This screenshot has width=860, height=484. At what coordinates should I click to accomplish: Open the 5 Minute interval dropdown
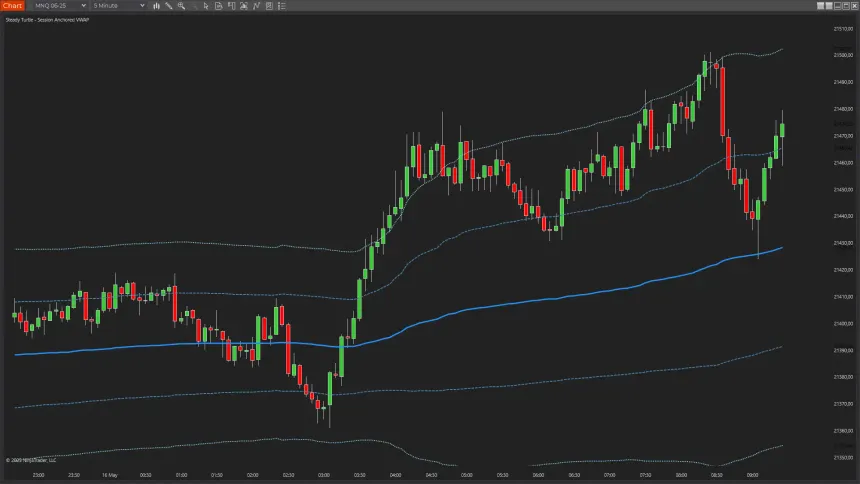click(x=118, y=5)
